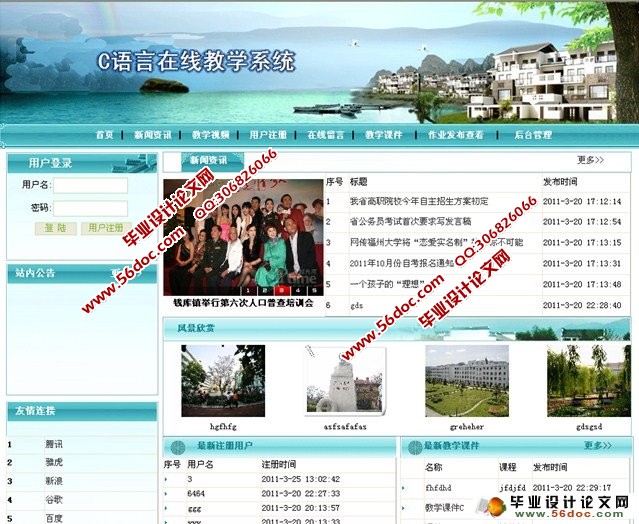Click news date 2011-3-20 17:12:14
639x524 pixels.
[x=582, y=201]
